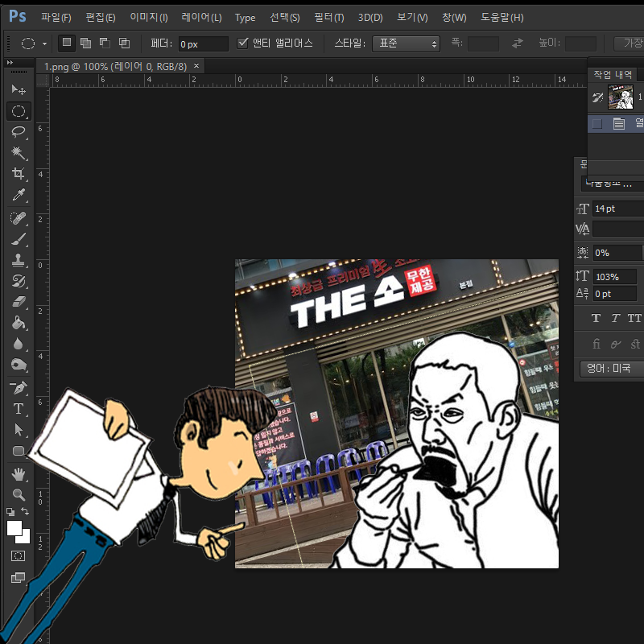
Task: Select the Paint Bucket tool
Action: coord(18,323)
